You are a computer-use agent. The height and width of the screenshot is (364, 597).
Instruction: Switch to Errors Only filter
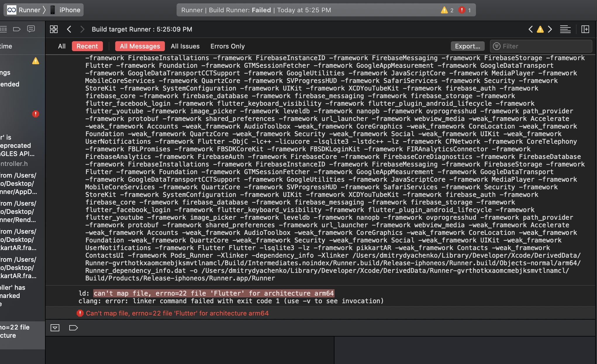click(x=227, y=46)
